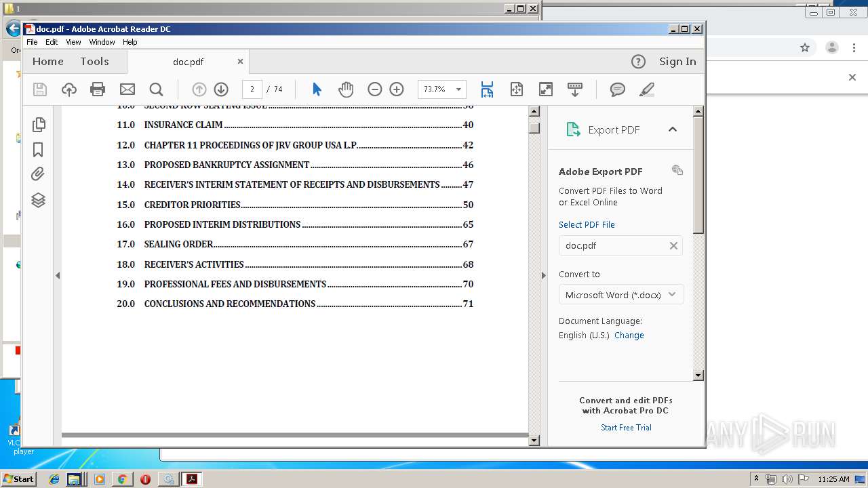This screenshot has width=868, height=488.
Task: Open the Help menu
Action: pos(130,42)
